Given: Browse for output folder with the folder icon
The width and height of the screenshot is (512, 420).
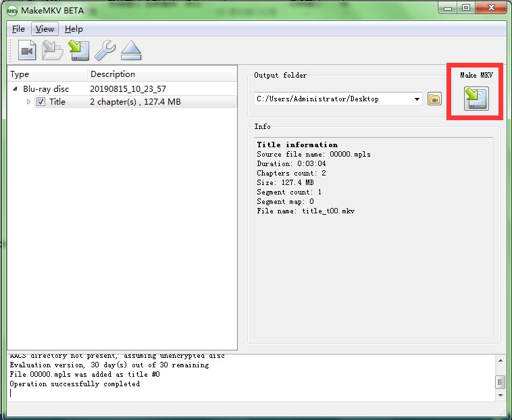Looking at the screenshot, I should coord(434,99).
